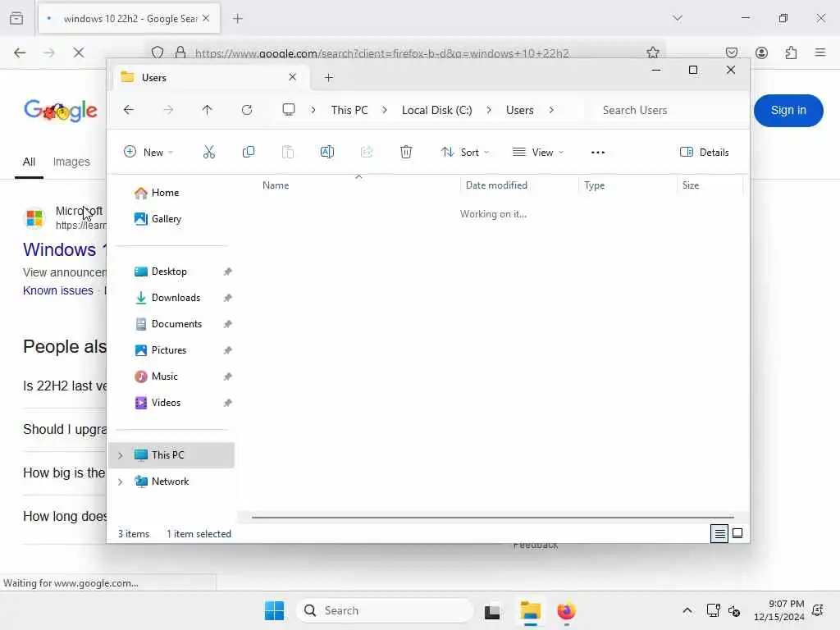Click the PC monitor icon in address bar
840x630 pixels.
289,110
